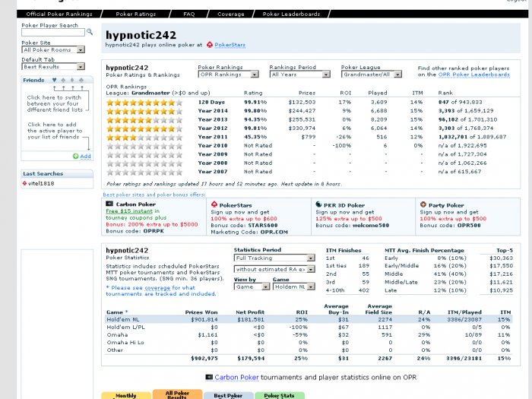Select the club friends list icon

[x=81, y=80]
